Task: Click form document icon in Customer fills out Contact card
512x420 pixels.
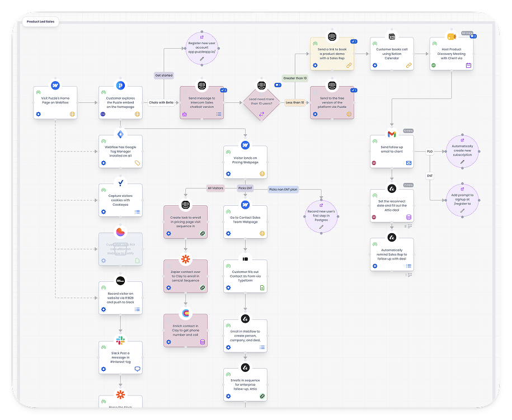Action: (x=262, y=288)
